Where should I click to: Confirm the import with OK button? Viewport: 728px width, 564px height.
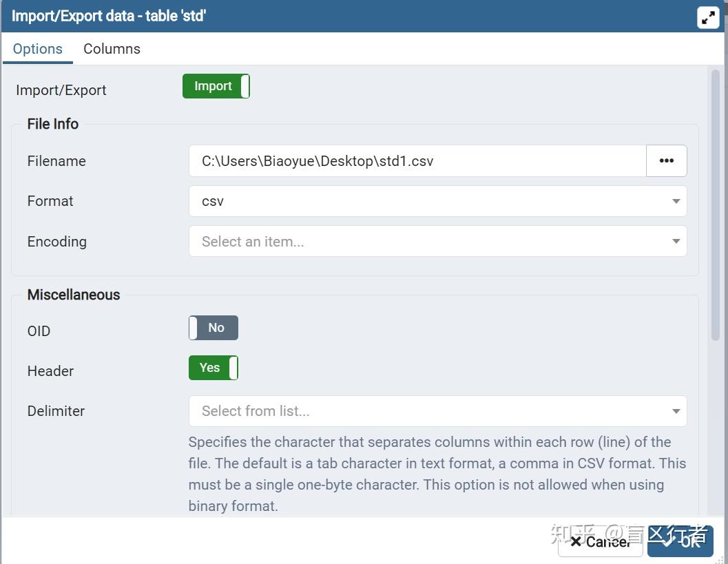click(680, 542)
